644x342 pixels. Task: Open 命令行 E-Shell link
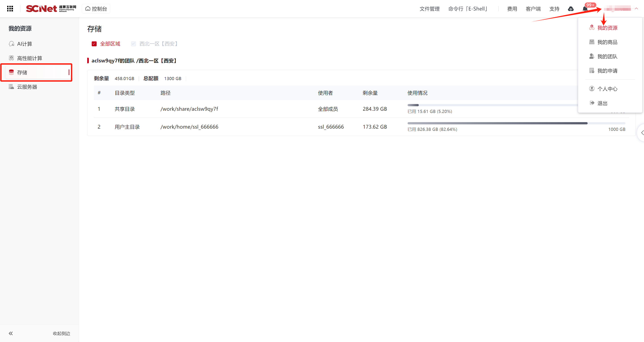click(x=468, y=9)
